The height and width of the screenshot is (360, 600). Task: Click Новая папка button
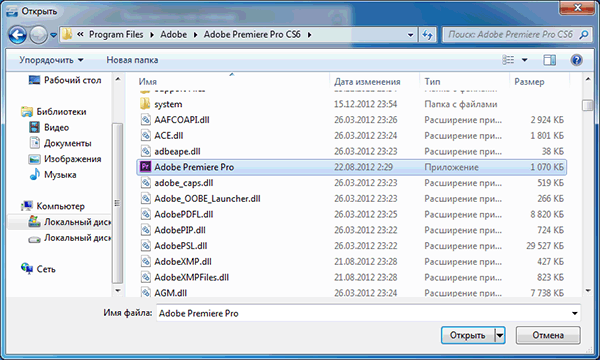click(132, 60)
